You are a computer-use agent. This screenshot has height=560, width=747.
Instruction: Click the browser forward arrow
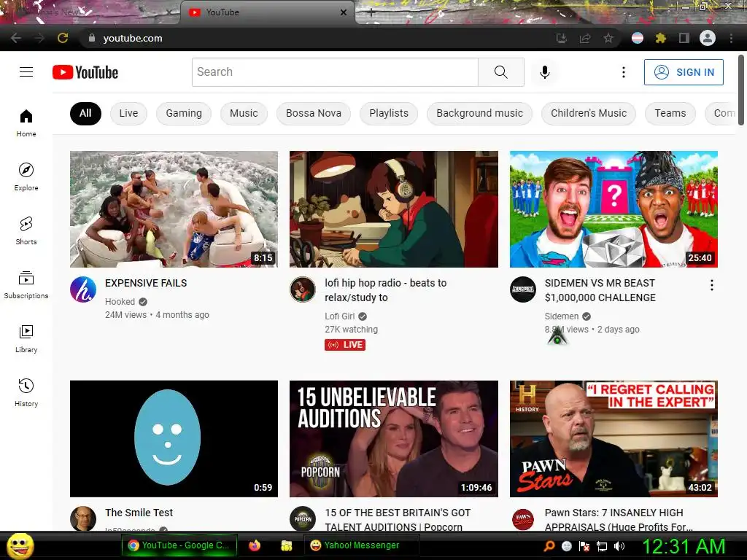[x=39, y=38]
